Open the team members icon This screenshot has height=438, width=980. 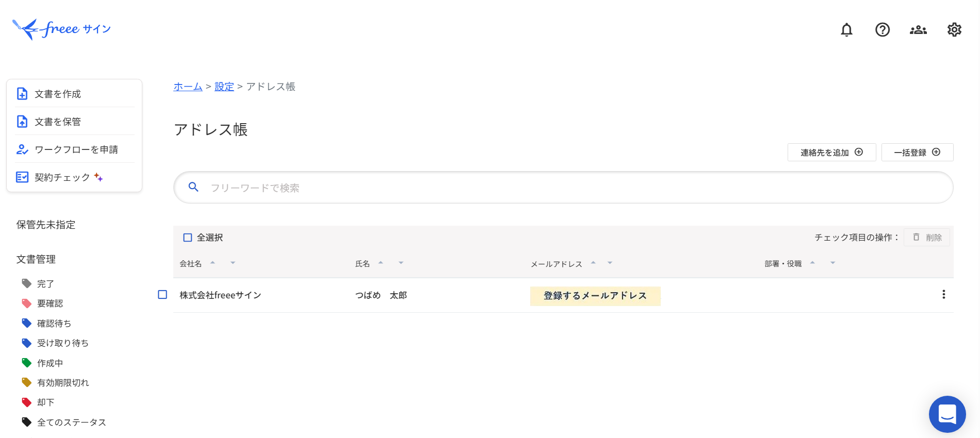pyautogui.click(x=918, y=30)
